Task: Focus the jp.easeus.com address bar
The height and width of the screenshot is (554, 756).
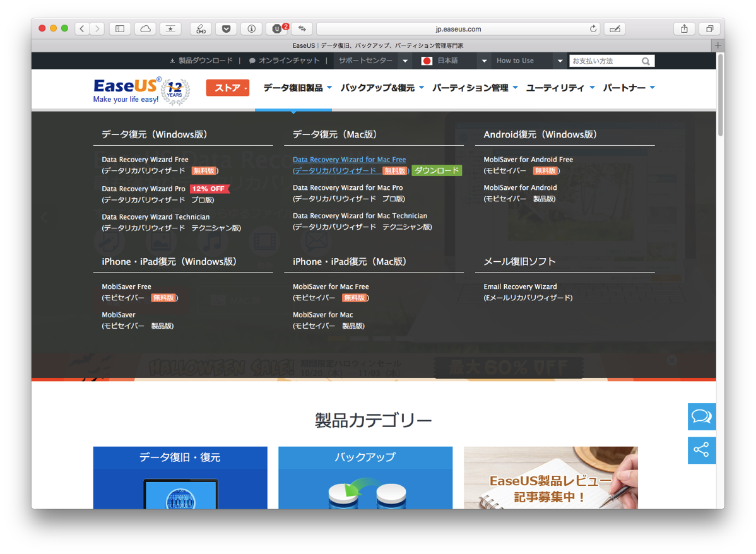Action: coord(458,29)
